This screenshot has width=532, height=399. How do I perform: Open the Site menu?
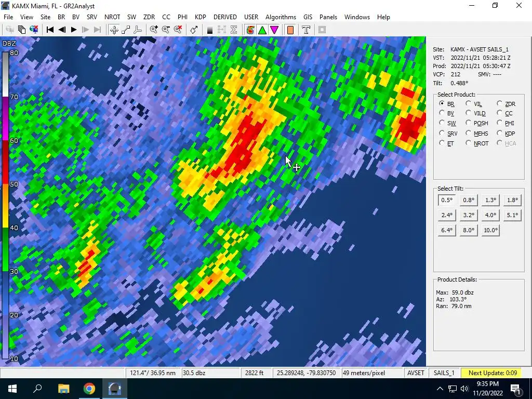(x=45, y=17)
